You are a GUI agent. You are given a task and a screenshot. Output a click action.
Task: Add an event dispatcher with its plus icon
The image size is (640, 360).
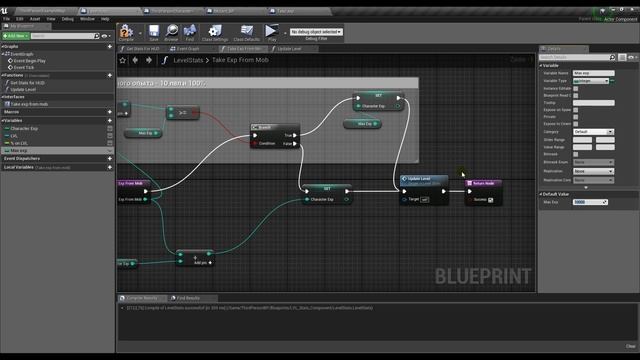click(109, 158)
